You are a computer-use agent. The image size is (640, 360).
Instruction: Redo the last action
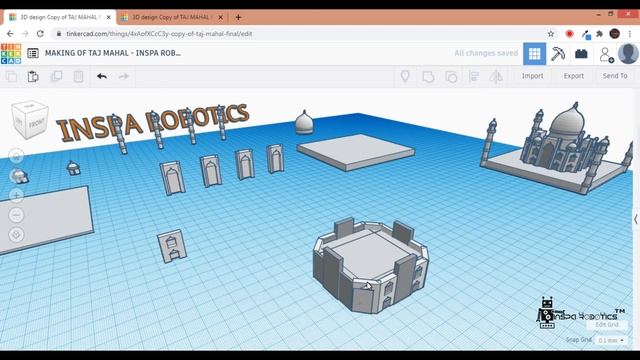(124, 76)
